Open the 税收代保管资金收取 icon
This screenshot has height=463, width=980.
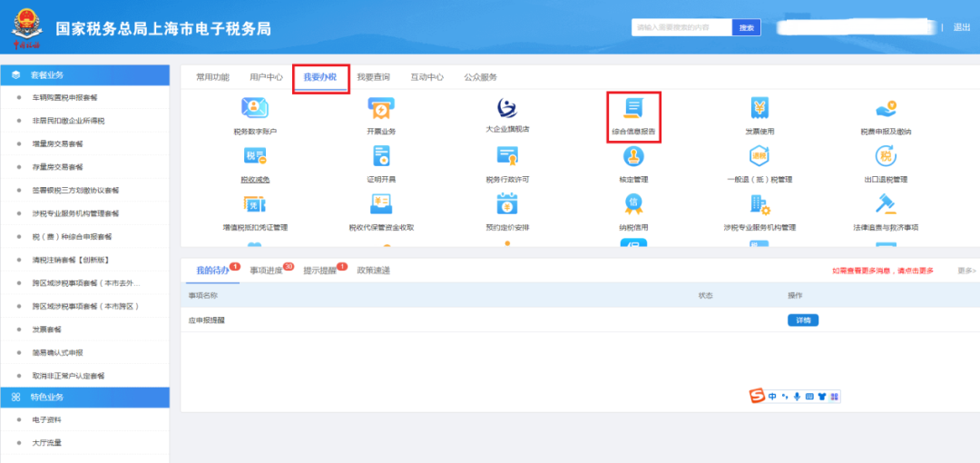[x=381, y=204]
